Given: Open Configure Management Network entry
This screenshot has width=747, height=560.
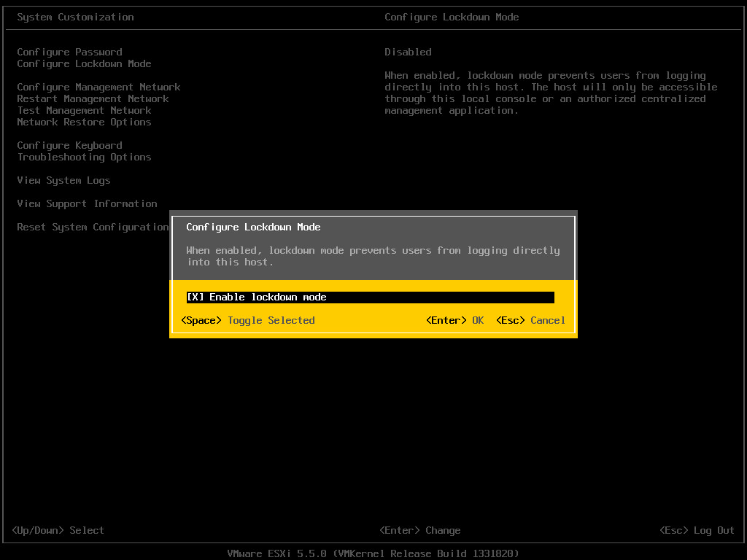Looking at the screenshot, I should 98,87.
